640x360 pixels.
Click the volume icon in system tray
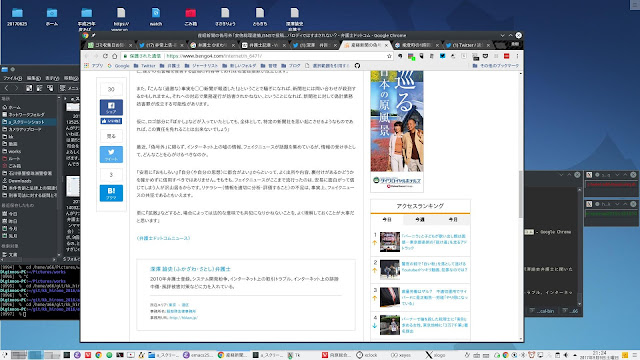[566, 355]
